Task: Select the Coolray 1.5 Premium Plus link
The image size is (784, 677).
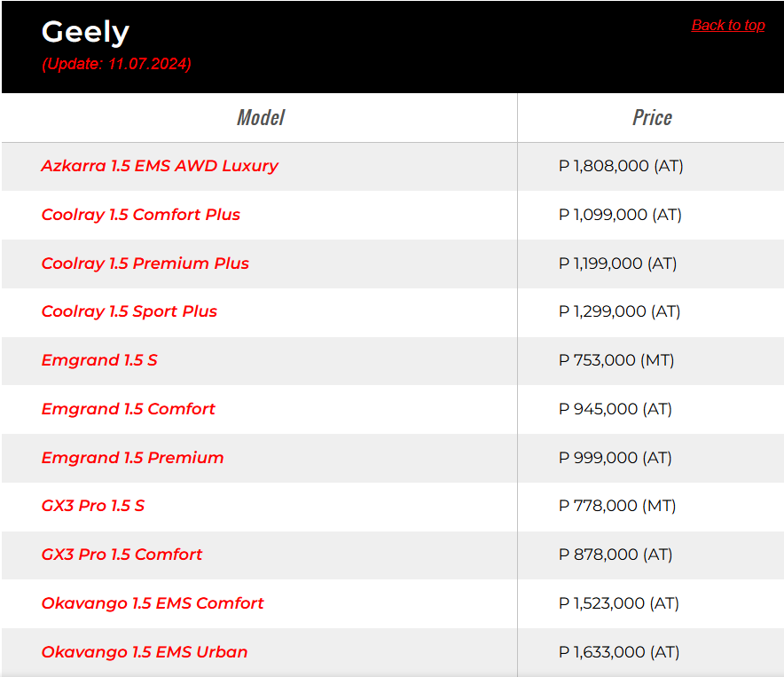Action: pyautogui.click(x=145, y=264)
